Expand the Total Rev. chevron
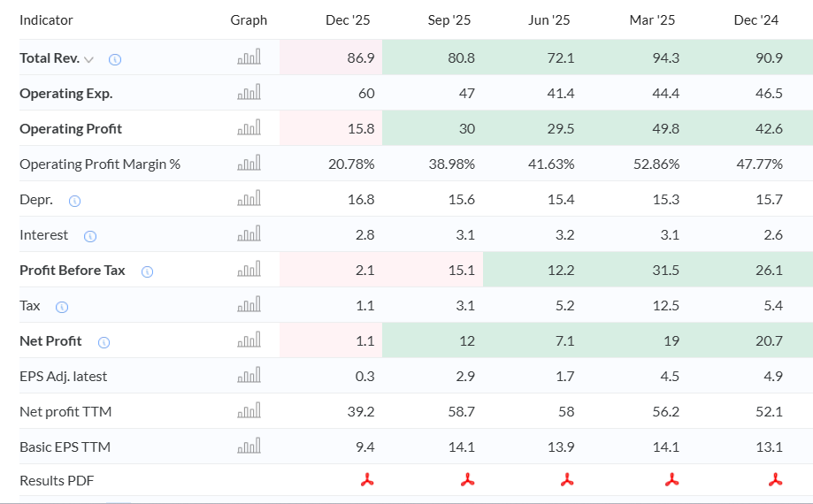This screenshot has height=504, width=813. [x=88, y=59]
